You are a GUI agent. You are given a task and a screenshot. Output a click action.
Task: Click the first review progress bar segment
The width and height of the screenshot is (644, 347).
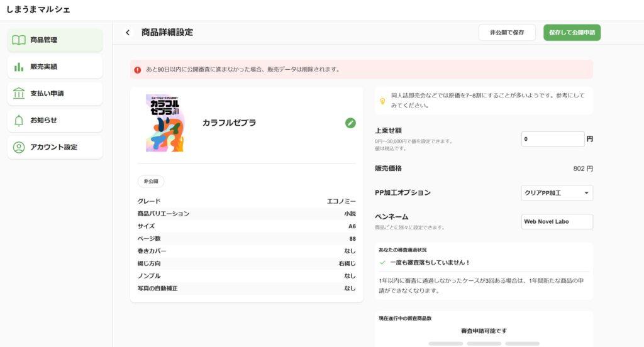(446, 344)
